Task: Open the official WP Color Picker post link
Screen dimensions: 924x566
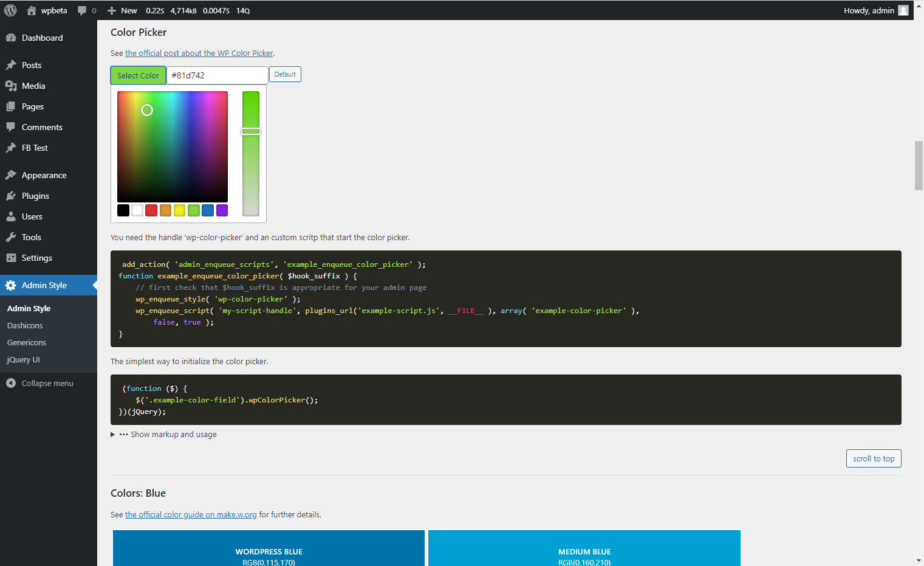Action: (x=199, y=53)
